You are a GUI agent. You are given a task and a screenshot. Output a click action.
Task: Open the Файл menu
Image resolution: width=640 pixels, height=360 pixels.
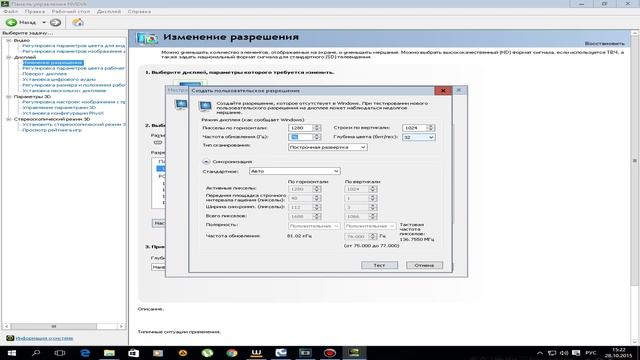(11, 11)
